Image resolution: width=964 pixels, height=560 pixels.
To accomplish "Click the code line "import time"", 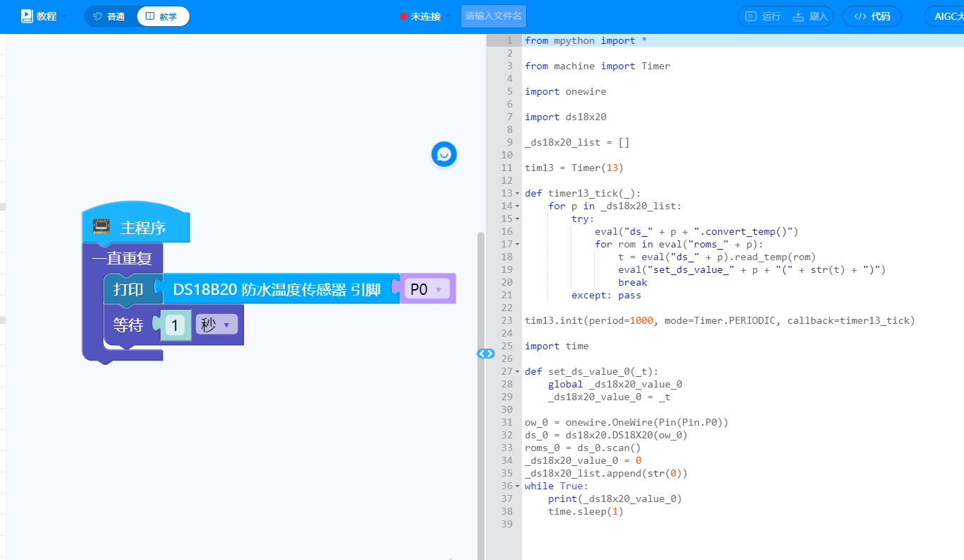I will tap(557, 346).
